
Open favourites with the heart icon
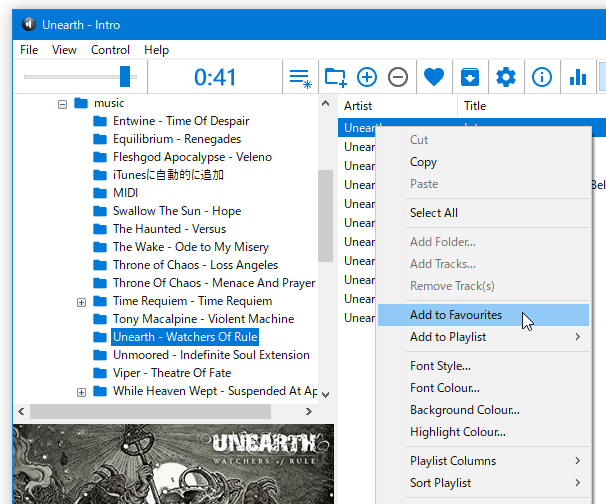tap(434, 77)
